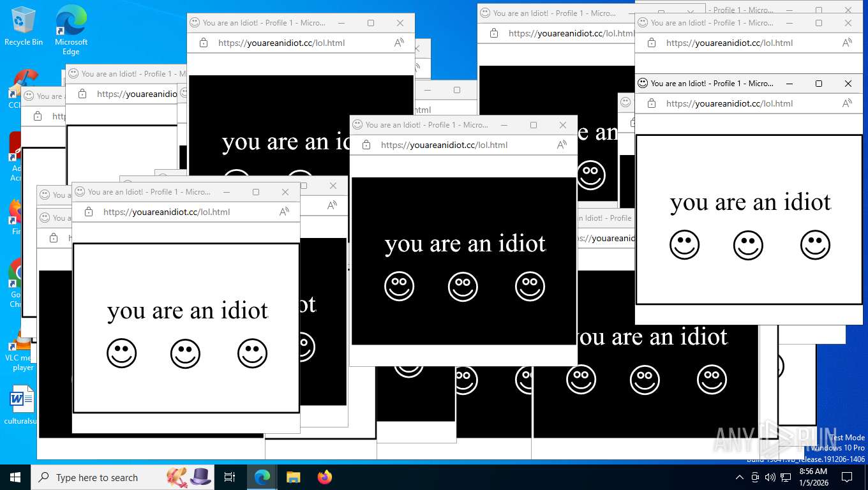Open the Action Center notifications icon
Screen dimensions: 868x490
[x=847, y=477]
